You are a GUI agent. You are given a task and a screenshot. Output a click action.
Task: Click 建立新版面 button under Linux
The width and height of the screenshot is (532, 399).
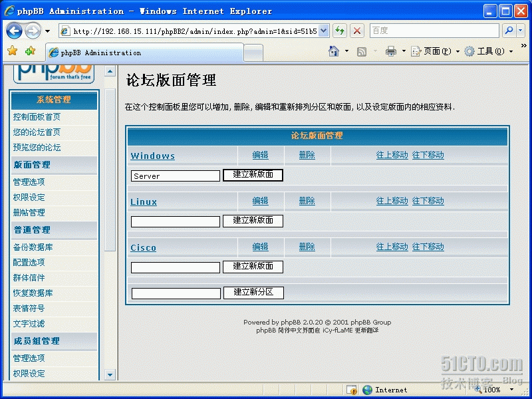tap(253, 221)
